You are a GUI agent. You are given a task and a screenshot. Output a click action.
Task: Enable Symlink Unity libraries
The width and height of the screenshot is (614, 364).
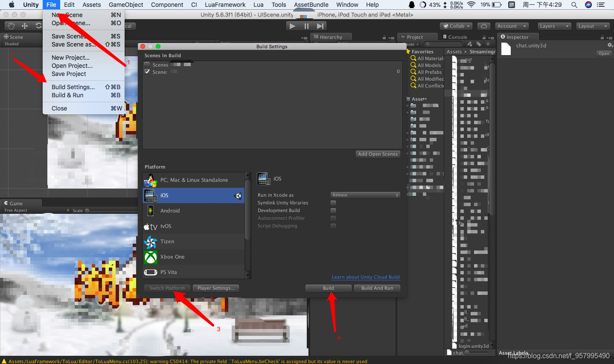[333, 203]
